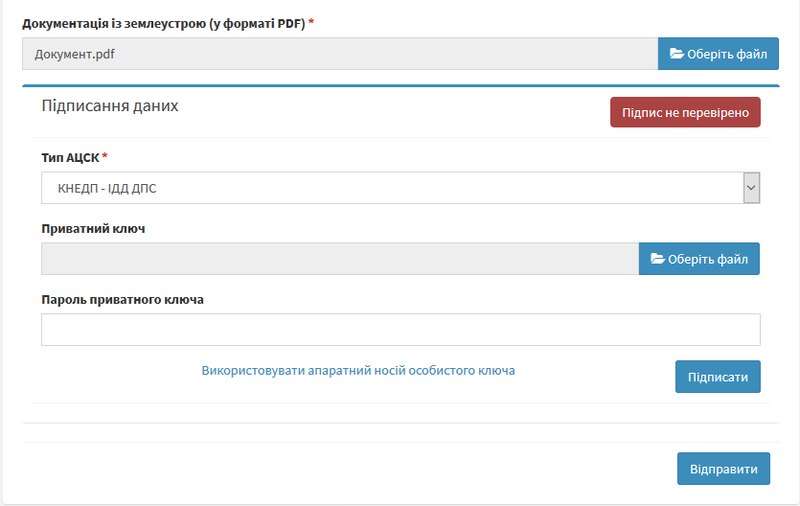Screen dimensions: 800x506
Task: Click the Документація із землеустрою label
Action: point(163,23)
